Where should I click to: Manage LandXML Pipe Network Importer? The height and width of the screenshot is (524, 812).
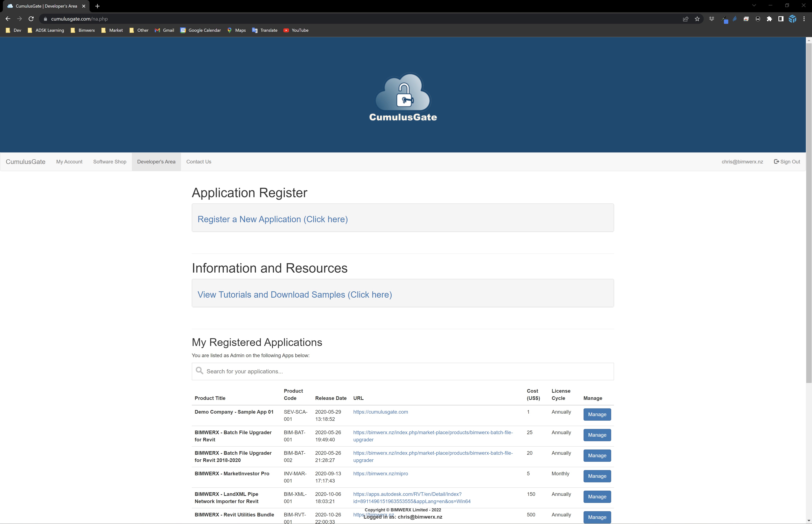click(597, 496)
